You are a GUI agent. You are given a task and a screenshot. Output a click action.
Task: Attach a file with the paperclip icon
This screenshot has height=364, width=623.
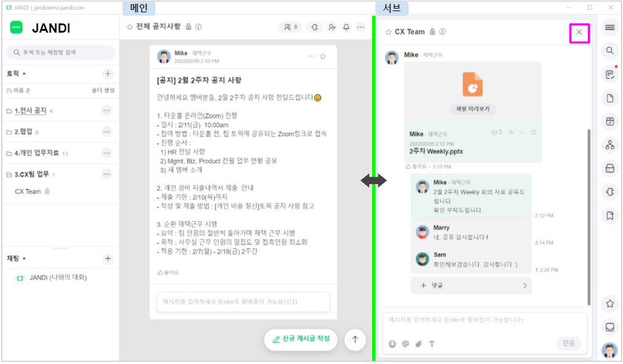pyautogui.click(x=419, y=344)
